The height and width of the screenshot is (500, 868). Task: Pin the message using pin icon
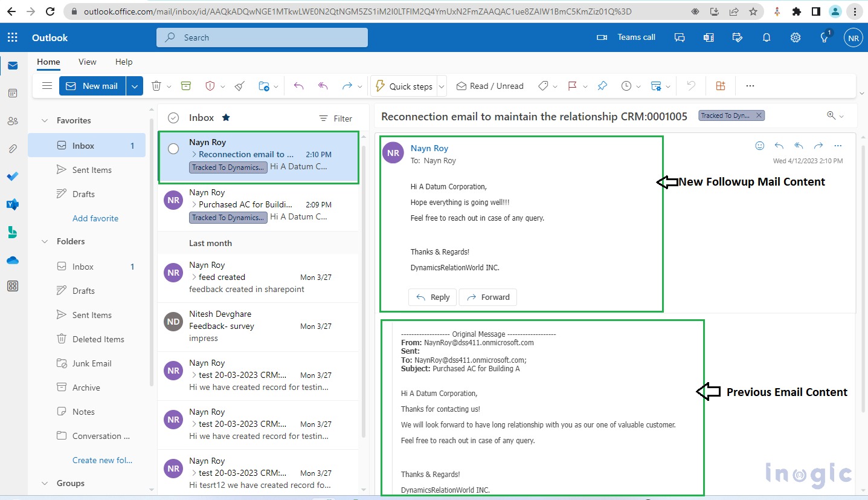coord(602,86)
